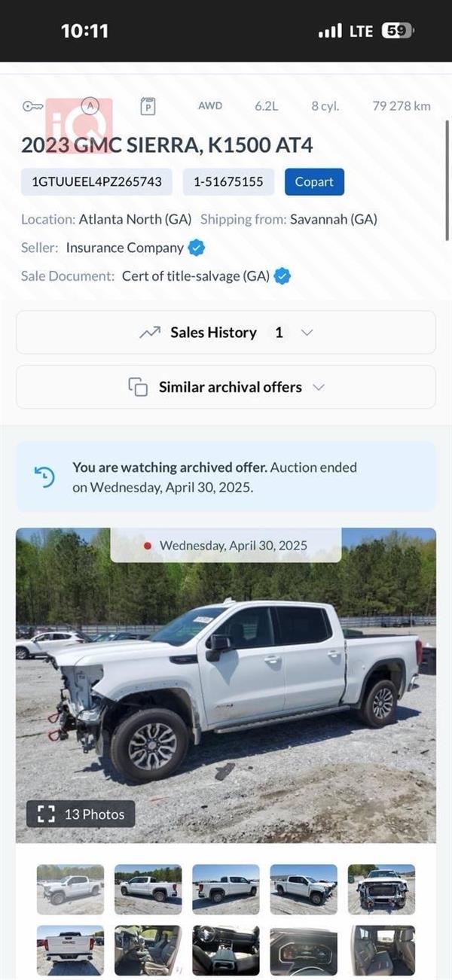
Task: Click the copy icon beside Similar archival offers
Action: pyautogui.click(x=138, y=386)
